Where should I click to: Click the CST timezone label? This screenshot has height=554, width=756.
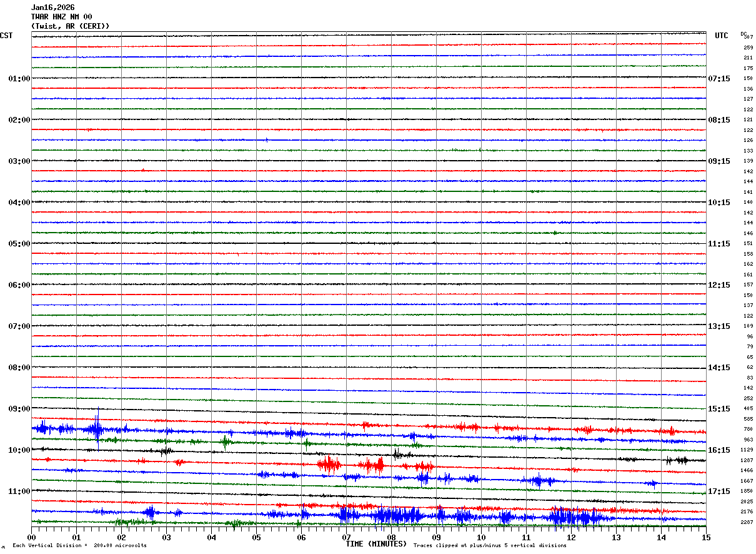coord(6,36)
